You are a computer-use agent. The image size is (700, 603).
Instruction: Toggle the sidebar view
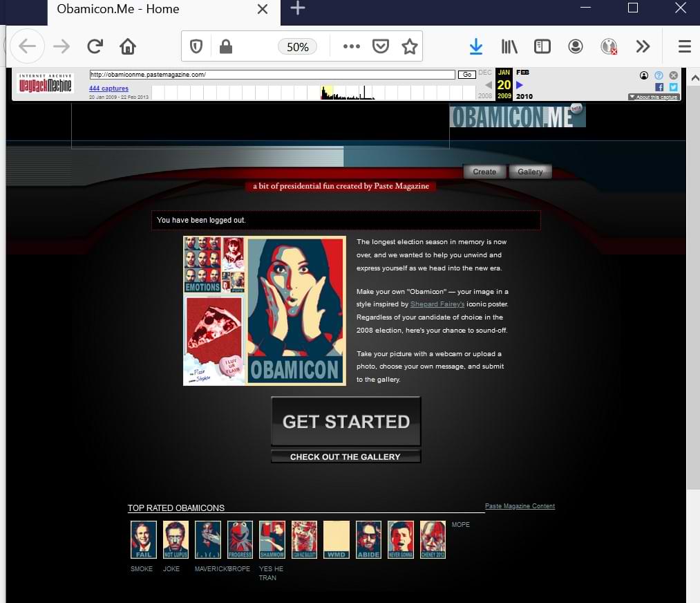click(542, 46)
